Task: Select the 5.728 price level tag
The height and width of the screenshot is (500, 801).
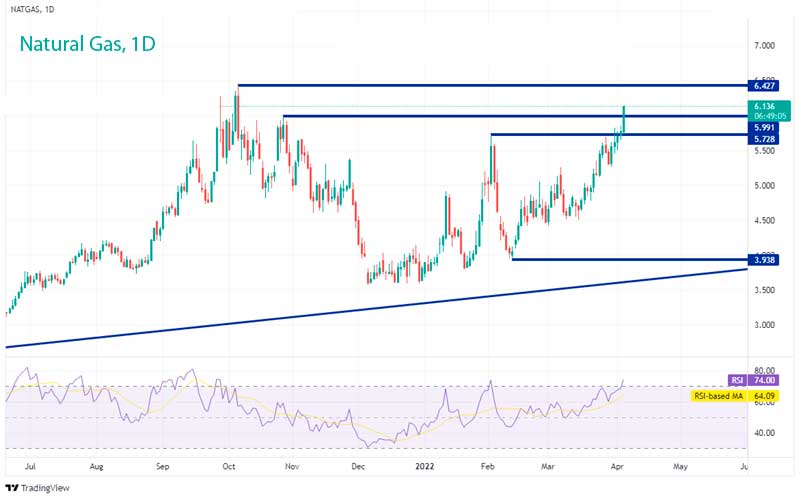Action: point(767,139)
